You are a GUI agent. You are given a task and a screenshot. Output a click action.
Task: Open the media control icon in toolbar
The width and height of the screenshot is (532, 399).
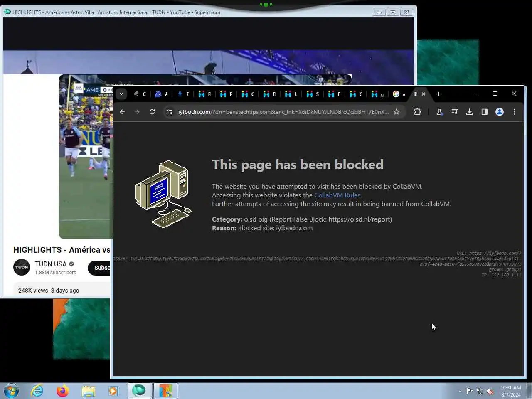(x=455, y=112)
